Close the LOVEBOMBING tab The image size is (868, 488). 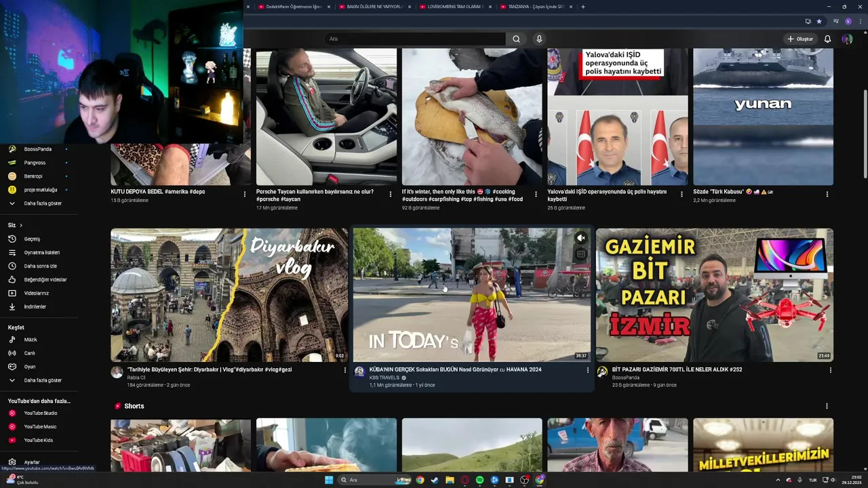tap(490, 7)
